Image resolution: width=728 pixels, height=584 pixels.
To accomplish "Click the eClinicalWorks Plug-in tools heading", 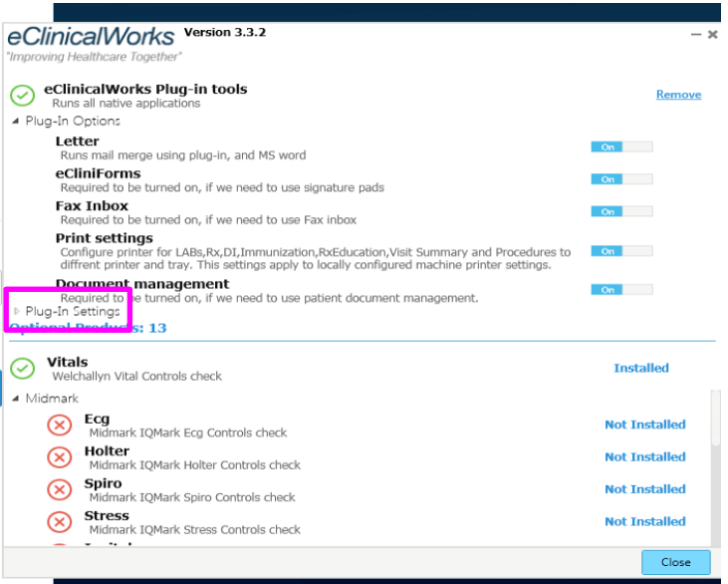I will coord(145,90).
